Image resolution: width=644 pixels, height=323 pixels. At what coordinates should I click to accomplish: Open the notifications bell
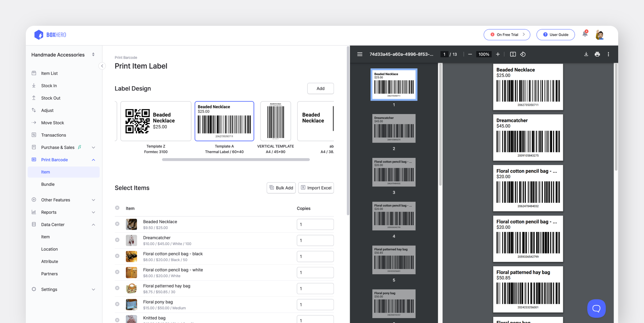pyautogui.click(x=585, y=34)
